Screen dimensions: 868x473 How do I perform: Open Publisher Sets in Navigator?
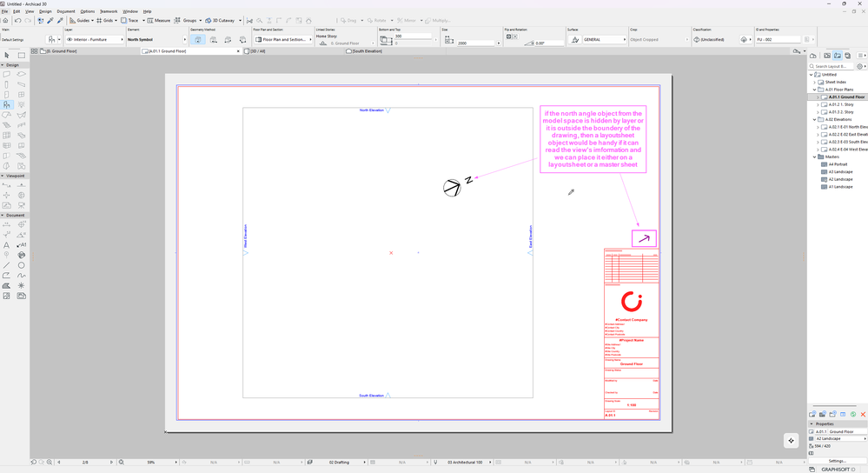(847, 56)
